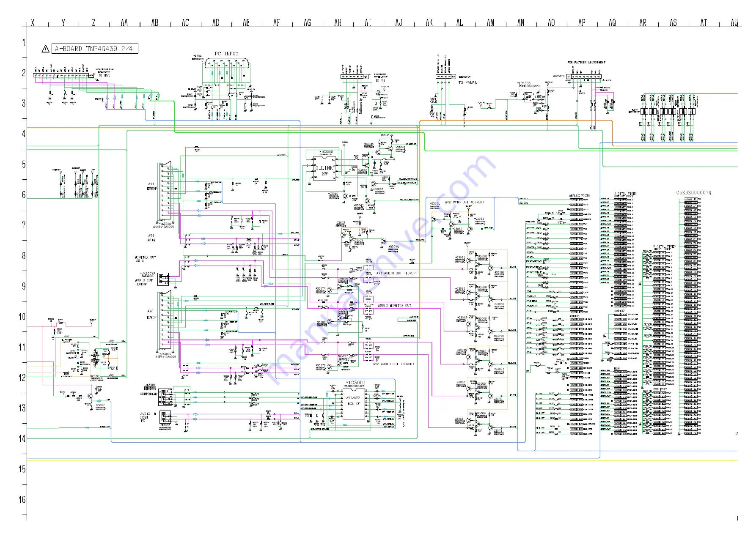Screen dimensions: 756x534
Task: Select the '*JK3004' connector designator
Action: (165, 224)
